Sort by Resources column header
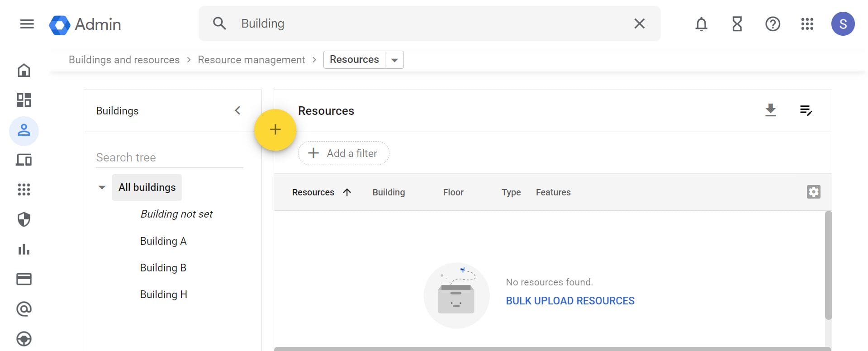The height and width of the screenshot is (351, 868). coord(313,192)
